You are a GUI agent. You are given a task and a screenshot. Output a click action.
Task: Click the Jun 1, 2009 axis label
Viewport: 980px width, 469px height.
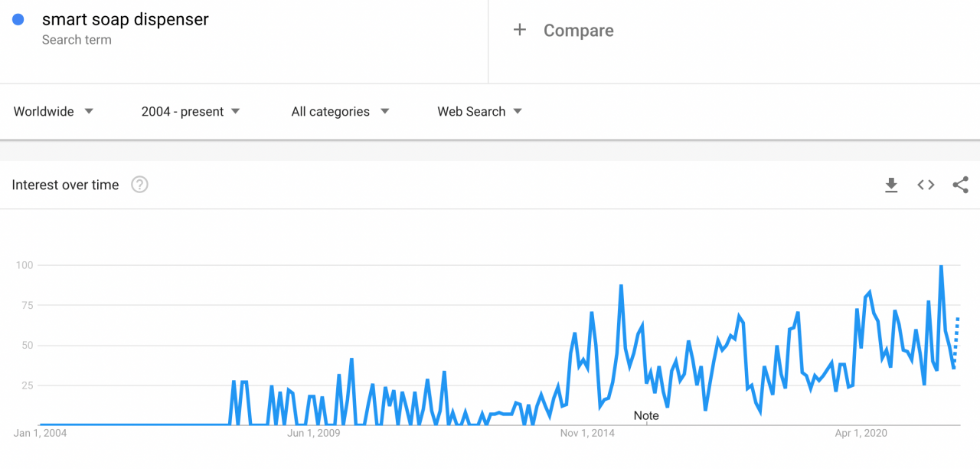point(314,433)
